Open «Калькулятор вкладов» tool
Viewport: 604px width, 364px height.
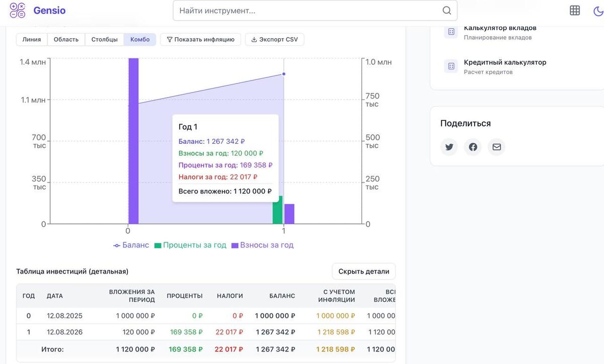point(500,32)
